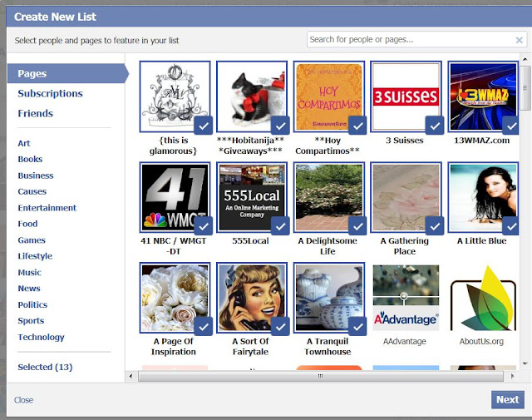Click the A Page Of Inspiration roses thumbnail
Viewport: 532px width, 420px height.
[175, 298]
